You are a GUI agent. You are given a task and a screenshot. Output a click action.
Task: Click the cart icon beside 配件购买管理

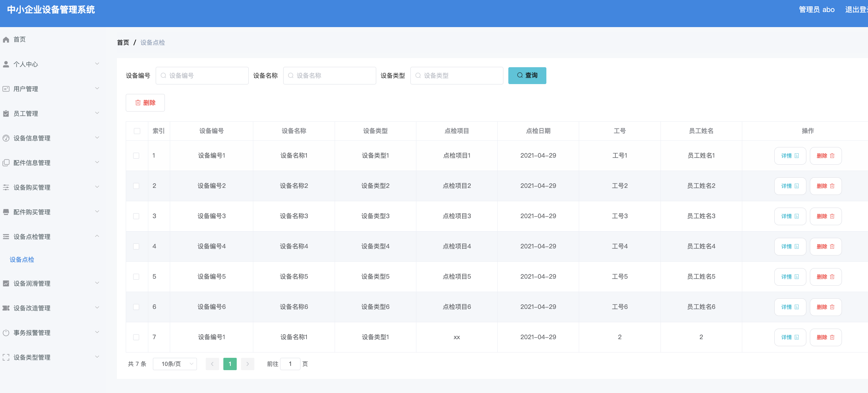6,212
